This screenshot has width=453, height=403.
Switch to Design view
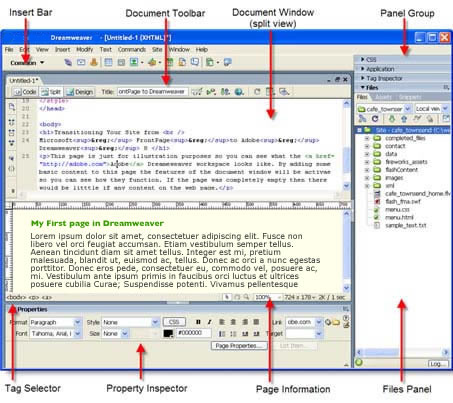click(79, 92)
